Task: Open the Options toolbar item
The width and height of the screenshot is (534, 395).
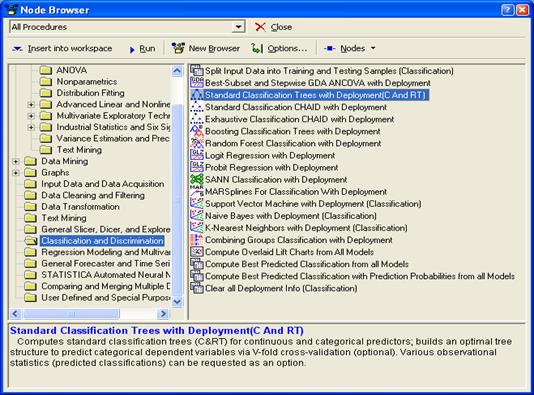Action: (x=279, y=48)
